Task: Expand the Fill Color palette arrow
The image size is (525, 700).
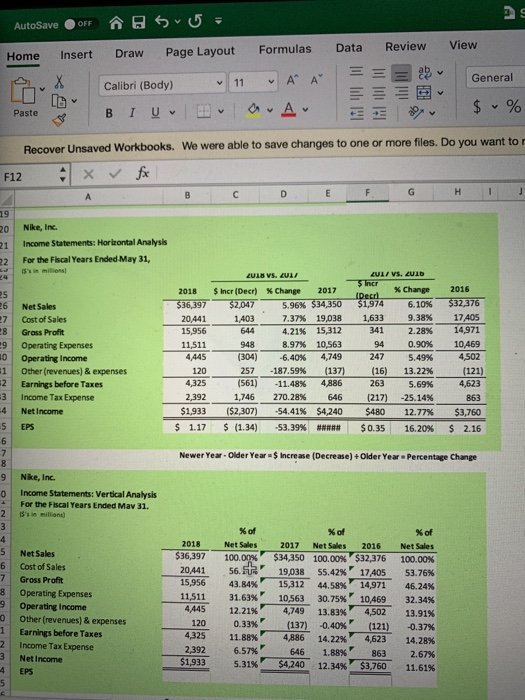Action: [270, 110]
